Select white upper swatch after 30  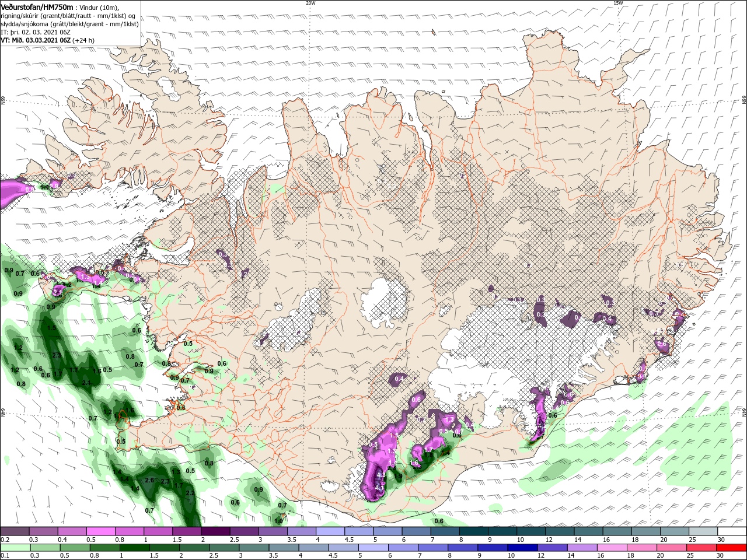[x=732, y=531]
